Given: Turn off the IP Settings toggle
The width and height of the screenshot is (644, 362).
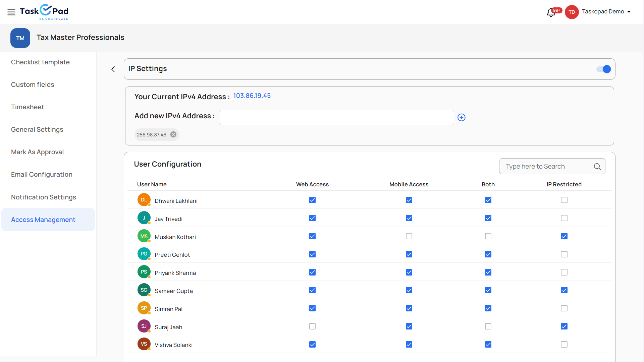Looking at the screenshot, I should click(603, 69).
